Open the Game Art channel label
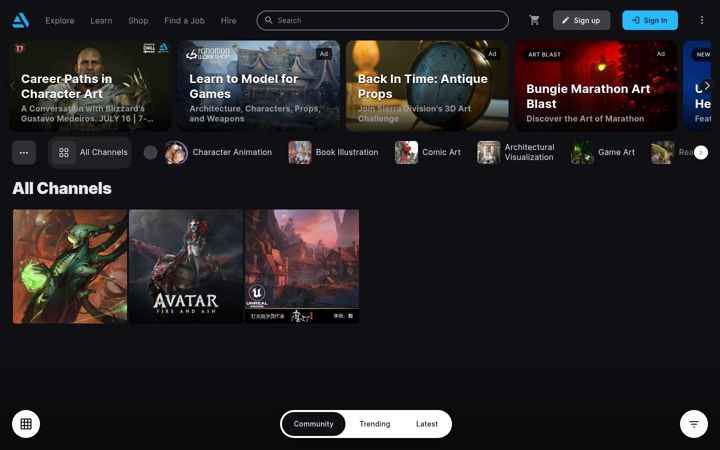The height and width of the screenshot is (450, 720). coord(616,152)
